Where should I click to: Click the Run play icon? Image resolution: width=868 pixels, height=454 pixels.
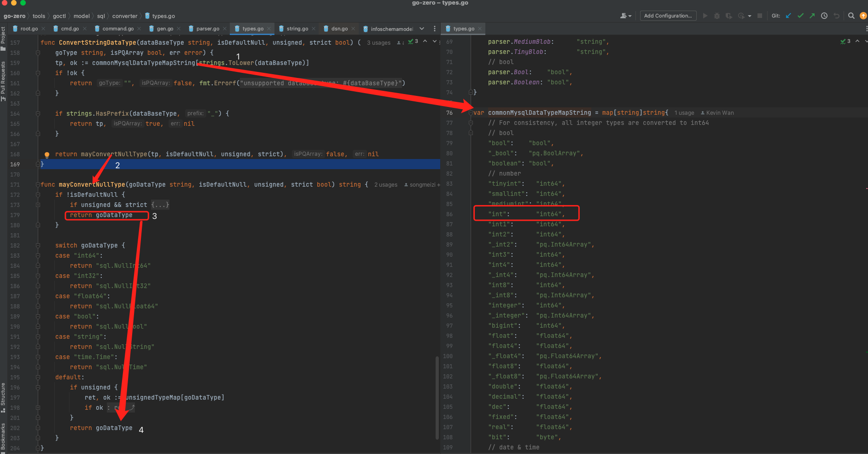[x=705, y=16]
